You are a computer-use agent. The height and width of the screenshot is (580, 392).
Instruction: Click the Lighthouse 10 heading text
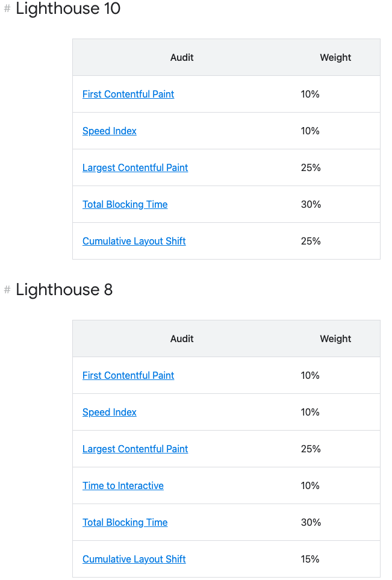pos(68,9)
